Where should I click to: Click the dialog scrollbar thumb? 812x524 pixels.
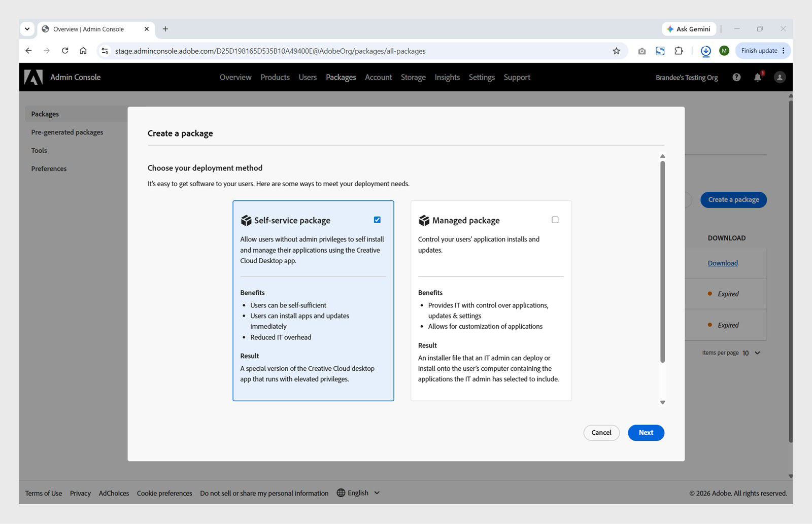coord(662,262)
